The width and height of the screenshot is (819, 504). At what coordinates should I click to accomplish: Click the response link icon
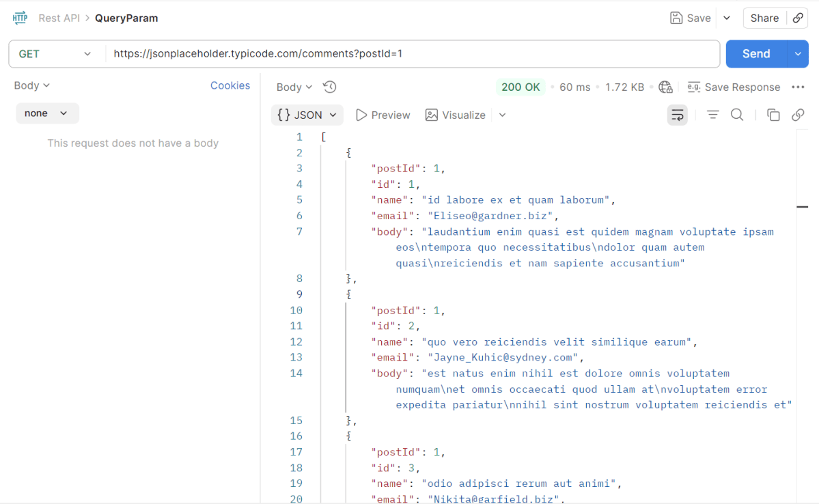798,115
